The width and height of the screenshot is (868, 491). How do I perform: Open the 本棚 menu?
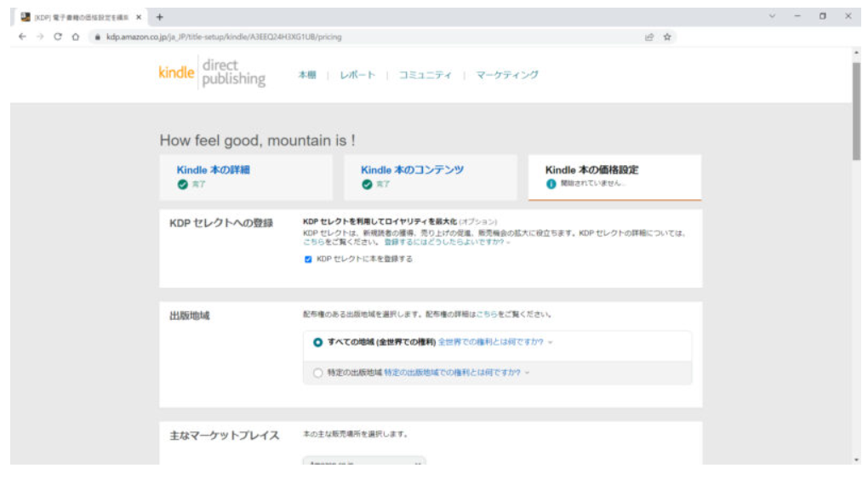(307, 75)
